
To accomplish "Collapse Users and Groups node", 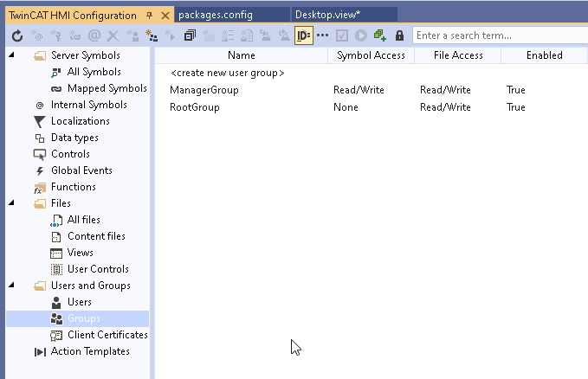I will (x=12, y=285).
